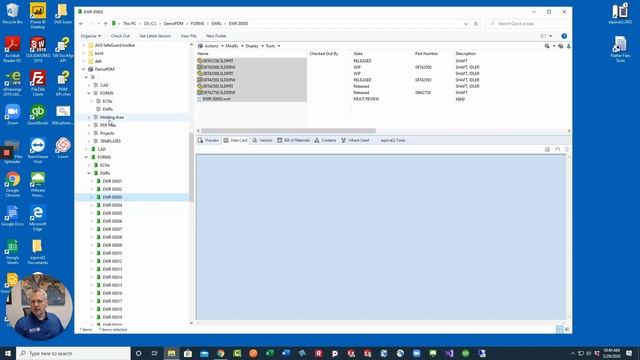
Task: Open Recycle Bin on the desktop
Action: (x=12, y=13)
